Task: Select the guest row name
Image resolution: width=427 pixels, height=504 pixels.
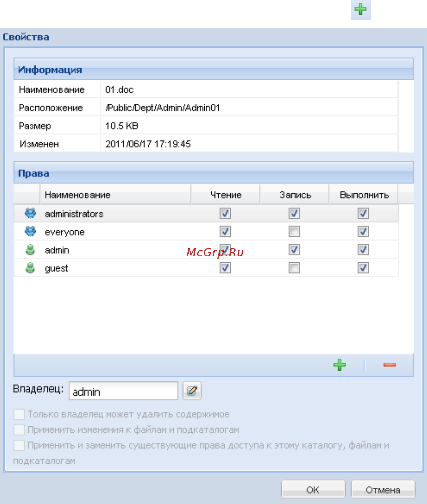Action: click(x=56, y=269)
